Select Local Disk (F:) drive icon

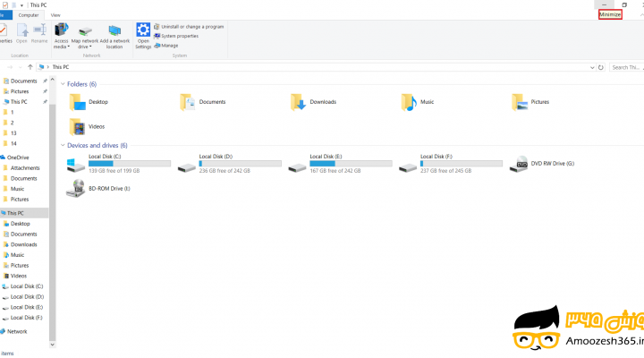(x=408, y=167)
